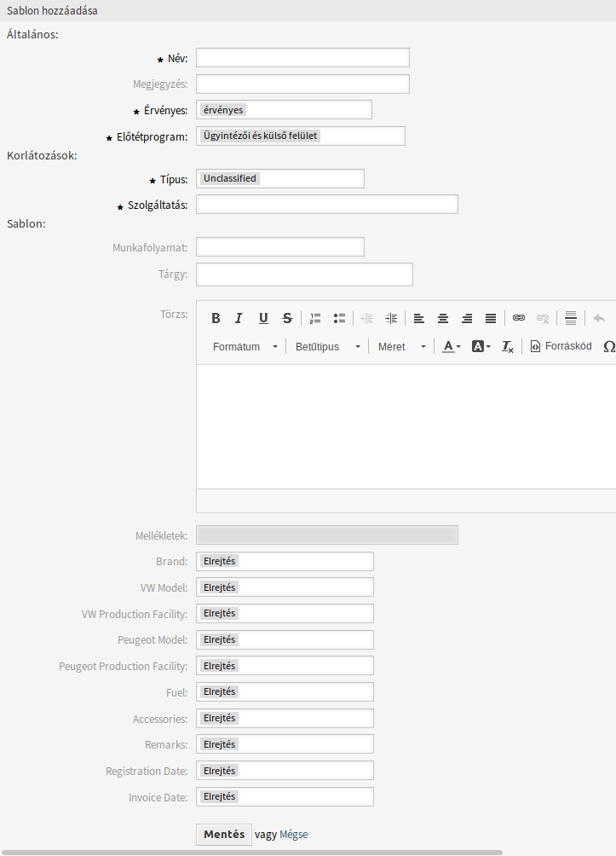Open the Előtétprogram selection field
This screenshot has height=856, width=616.
[301, 136]
